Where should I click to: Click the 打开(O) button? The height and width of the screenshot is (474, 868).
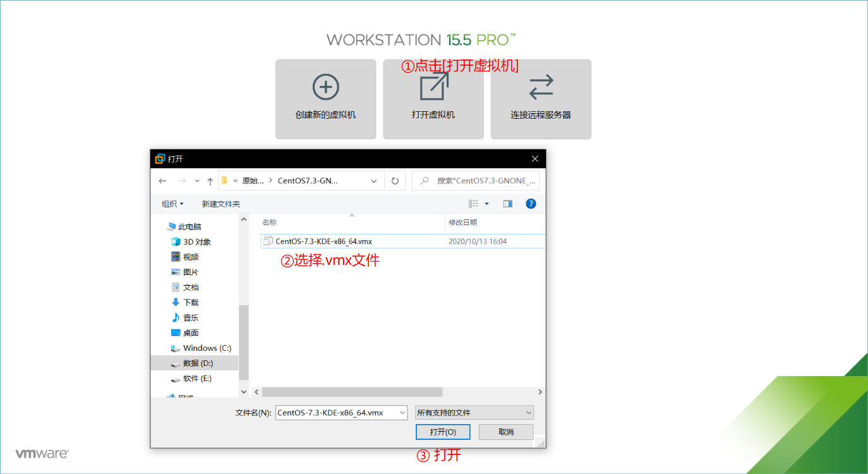click(x=443, y=432)
